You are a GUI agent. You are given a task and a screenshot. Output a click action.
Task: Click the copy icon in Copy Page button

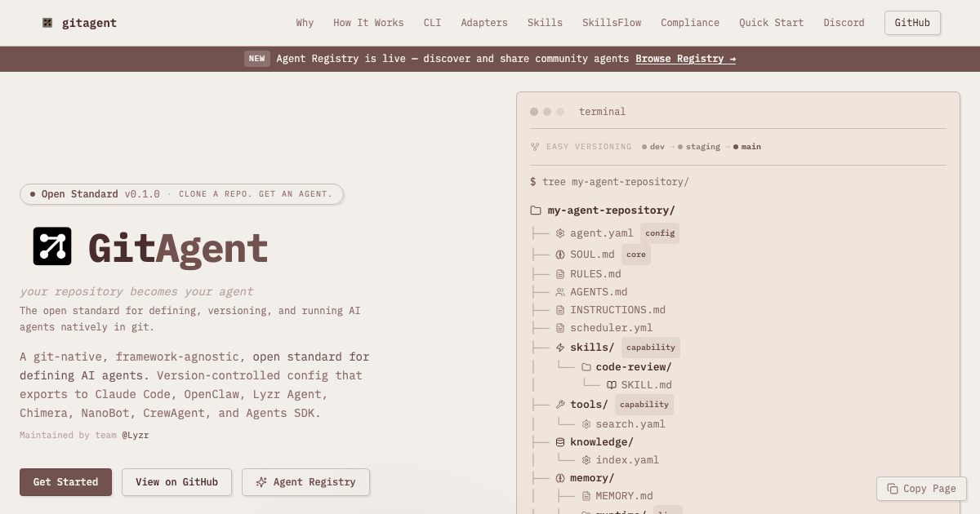click(x=893, y=489)
